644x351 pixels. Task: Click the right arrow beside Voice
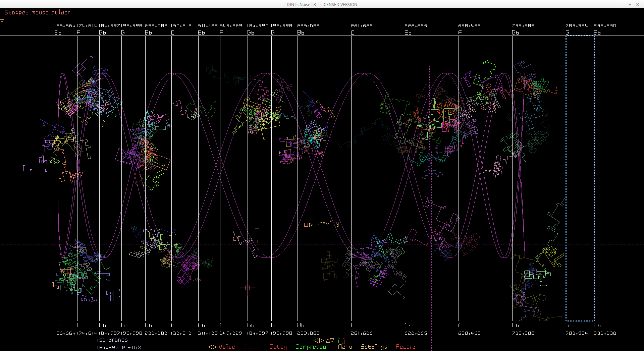pos(215,347)
